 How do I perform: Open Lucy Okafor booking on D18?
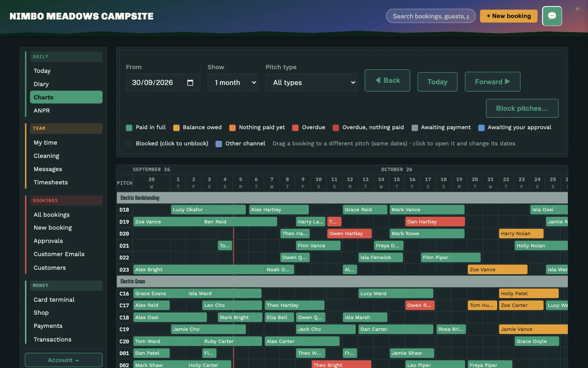click(208, 210)
